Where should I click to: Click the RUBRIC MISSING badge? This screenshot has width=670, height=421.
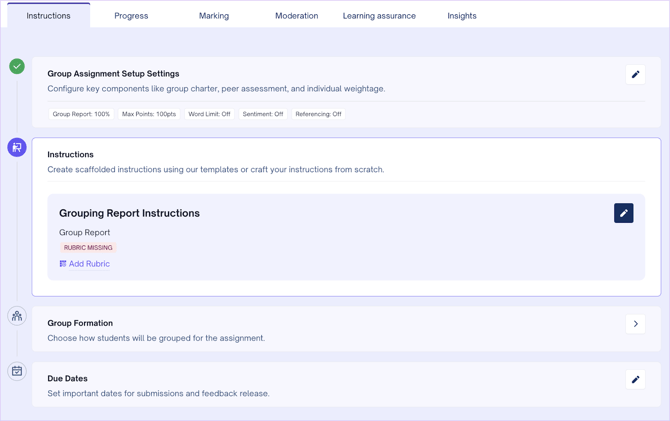coord(88,248)
